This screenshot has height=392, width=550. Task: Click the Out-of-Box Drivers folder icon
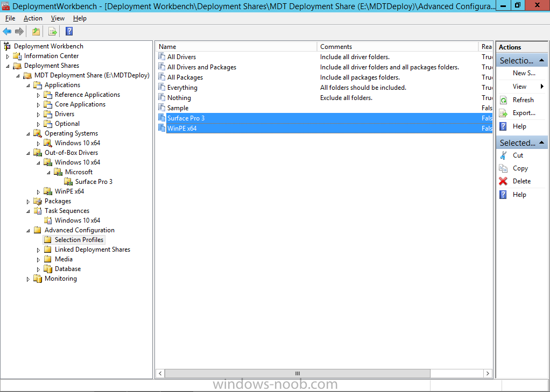point(38,153)
